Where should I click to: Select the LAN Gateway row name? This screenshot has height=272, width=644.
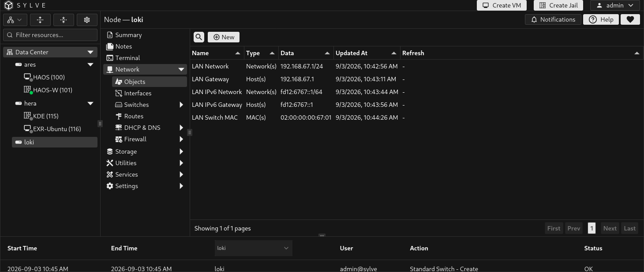[x=210, y=79]
